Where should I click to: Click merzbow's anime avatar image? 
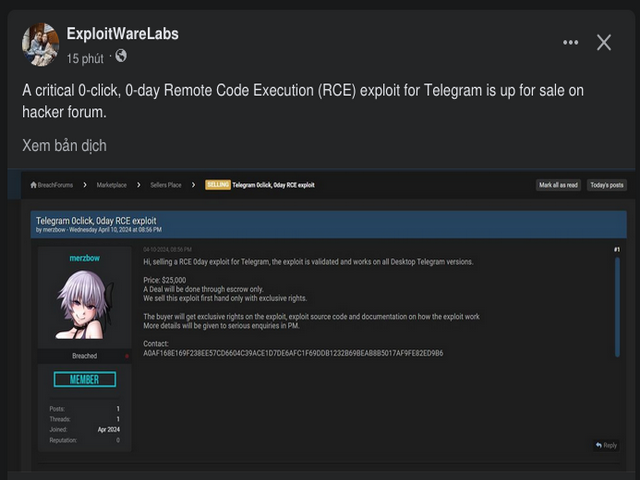click(x=84, y=305)
